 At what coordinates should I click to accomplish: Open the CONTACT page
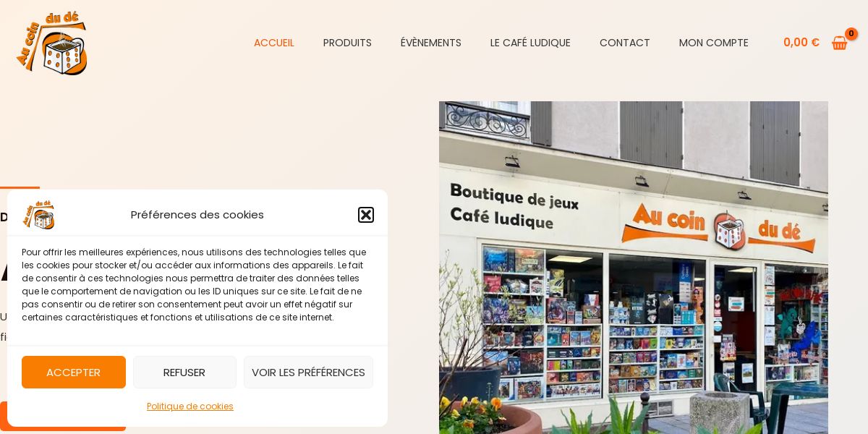(625, 43)
